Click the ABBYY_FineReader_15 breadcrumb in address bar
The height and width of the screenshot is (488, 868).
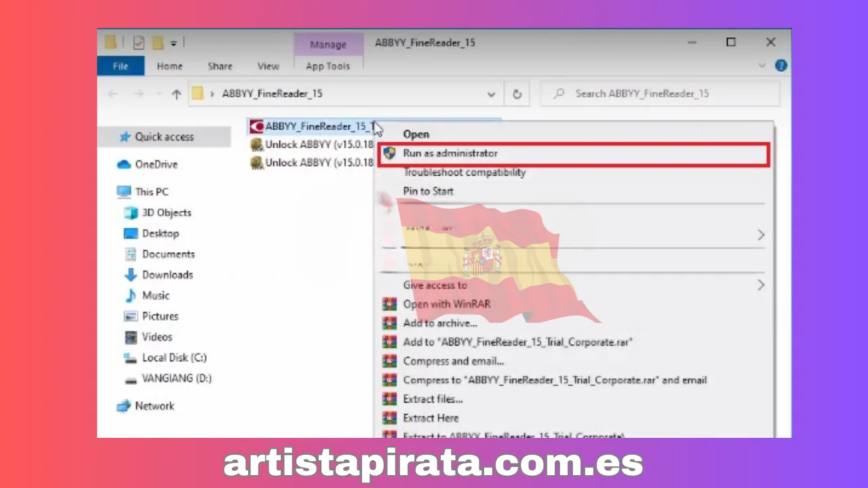pyautogui.click(x=272, y=94)
